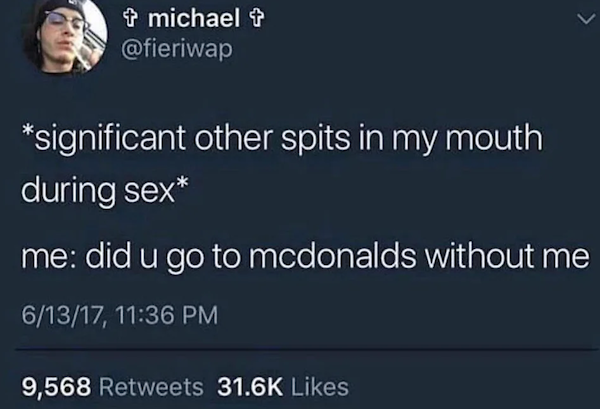This screenshot has height=409, width=600.
Task: View the 9,568 Retweets list
Action: pyautogui.click(x=112, y=386)
